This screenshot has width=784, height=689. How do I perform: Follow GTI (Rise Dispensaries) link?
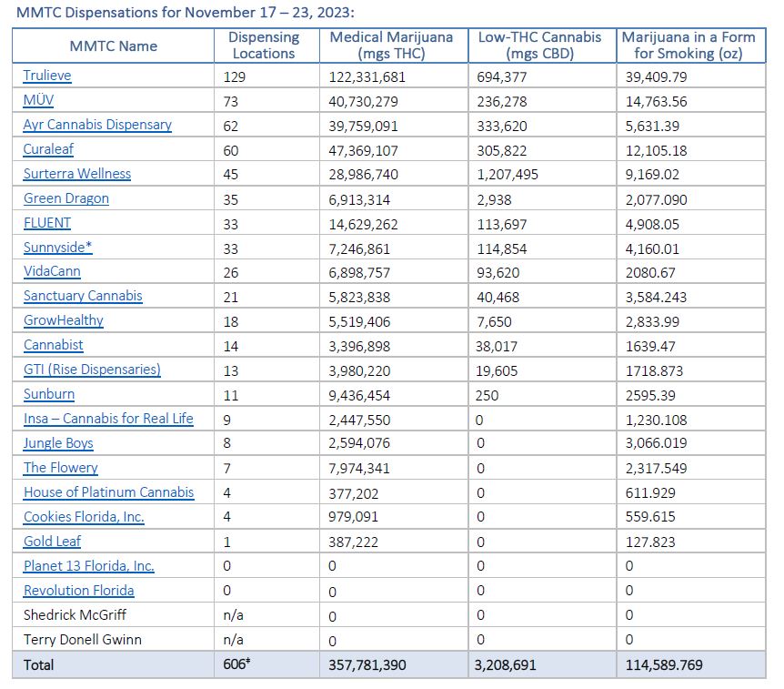pos(92,370)
